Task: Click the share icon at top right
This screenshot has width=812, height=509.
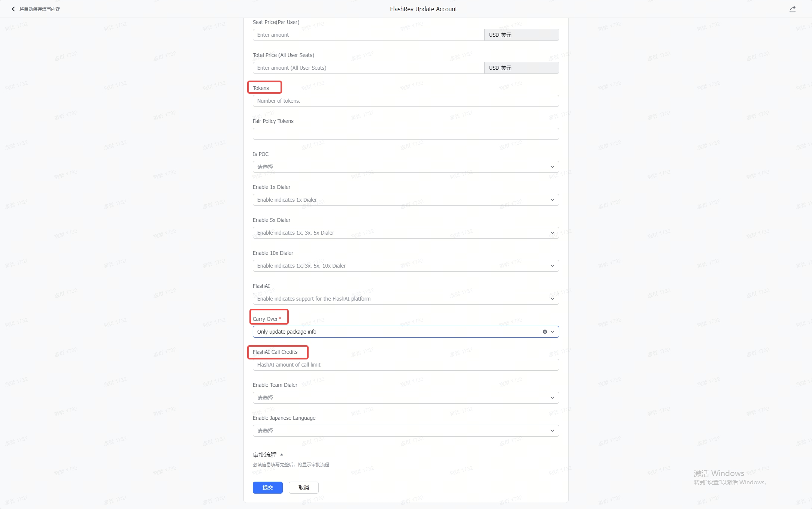Action: click(793, 9)
